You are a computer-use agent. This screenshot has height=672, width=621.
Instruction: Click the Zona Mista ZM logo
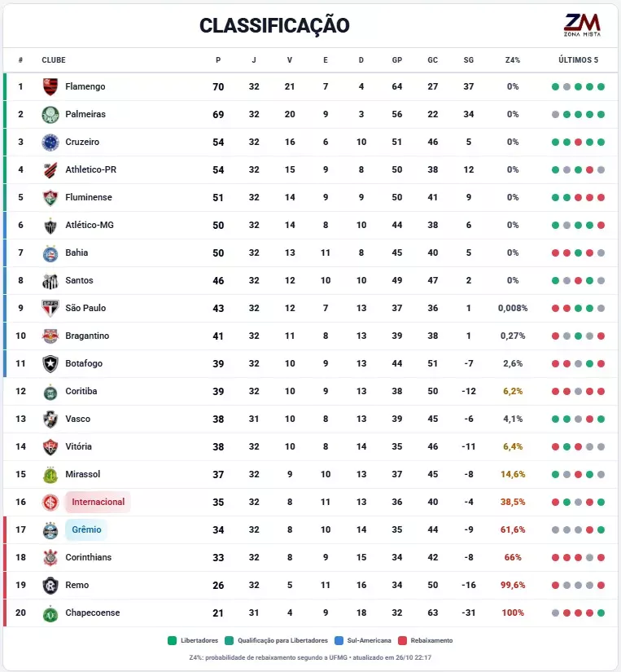click(x=583, y=25)
